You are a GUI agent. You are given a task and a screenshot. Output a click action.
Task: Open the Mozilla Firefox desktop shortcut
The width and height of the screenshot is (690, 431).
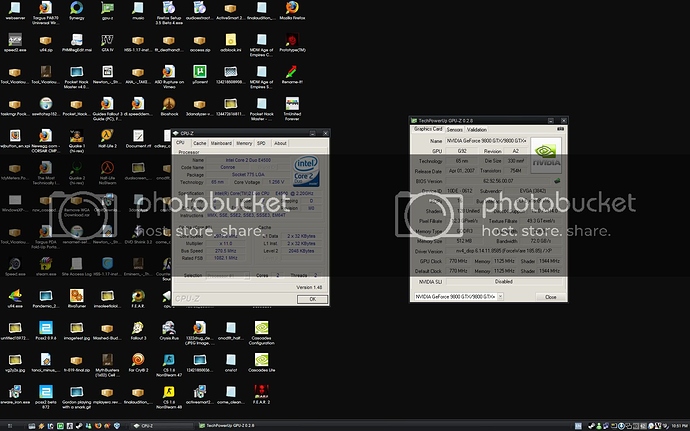292,11
